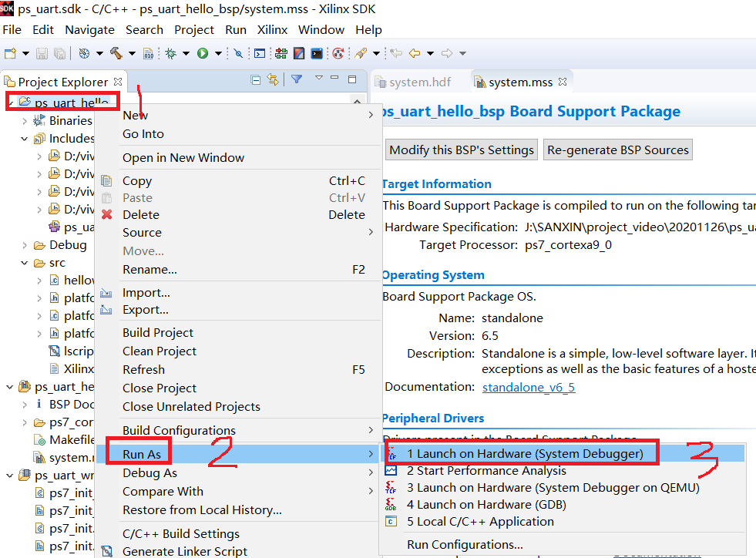Click the Build hammer toolbar icon
This screenshot has height=558, width=756.
click(x=116, y=53)
